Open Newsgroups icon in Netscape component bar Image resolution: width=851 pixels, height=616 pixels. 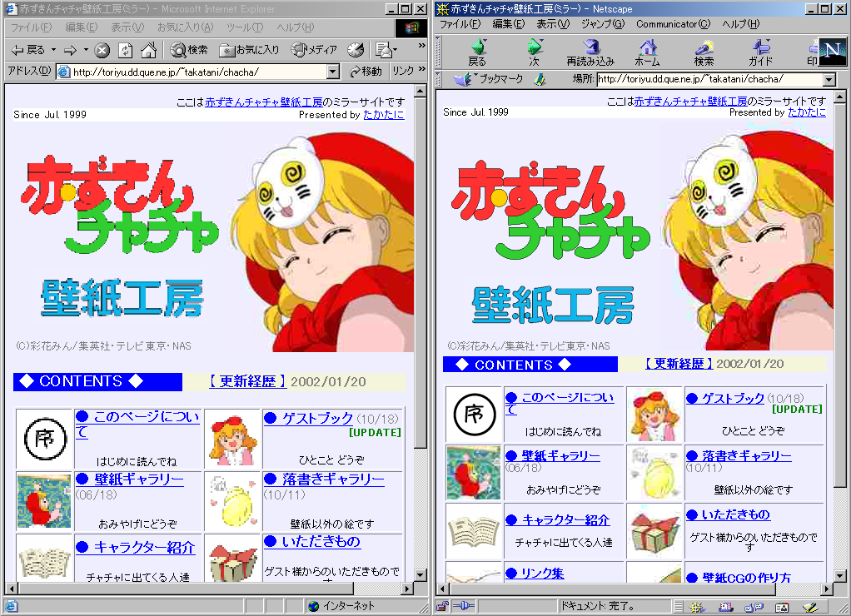(754, 607)
